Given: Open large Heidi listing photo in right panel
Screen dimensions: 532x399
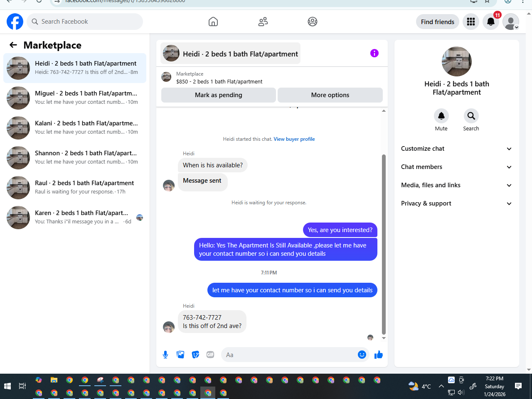Looking at the screenshot, I should click(457, 61).
